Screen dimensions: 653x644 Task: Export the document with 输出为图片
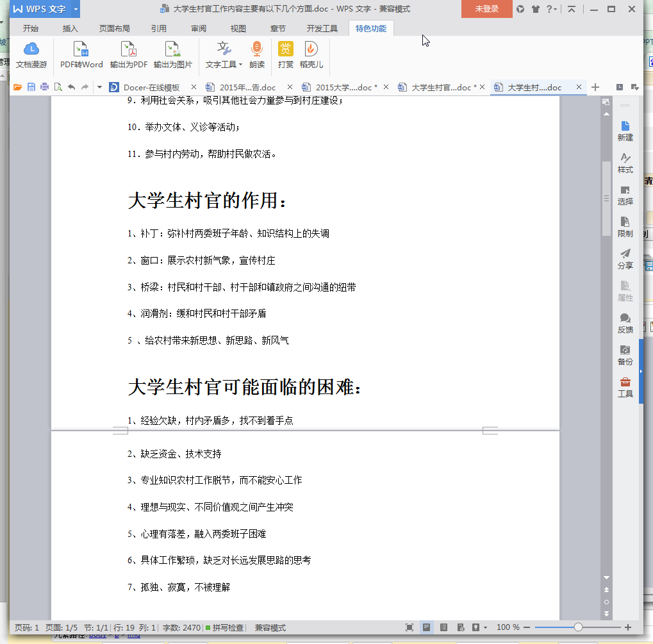point(172,55)
